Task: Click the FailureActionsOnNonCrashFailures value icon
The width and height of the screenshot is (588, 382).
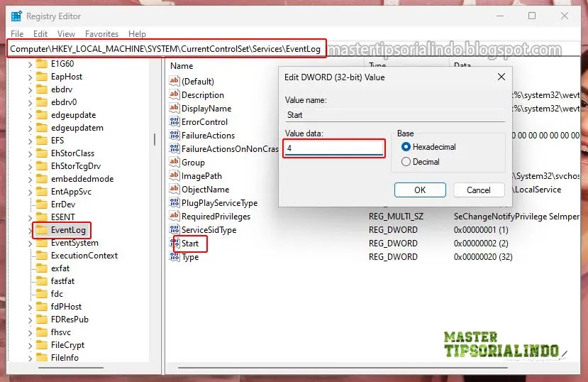Action: click(x=174, y=148)
